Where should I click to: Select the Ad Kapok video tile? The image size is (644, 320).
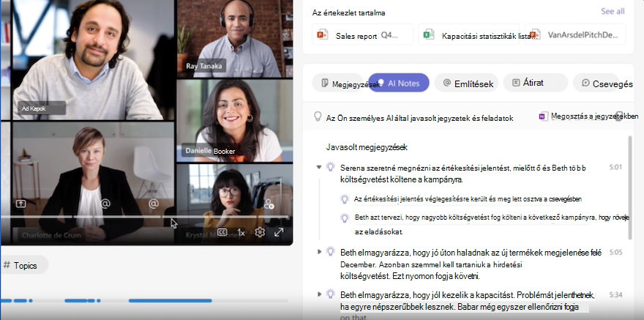(93, 60)
